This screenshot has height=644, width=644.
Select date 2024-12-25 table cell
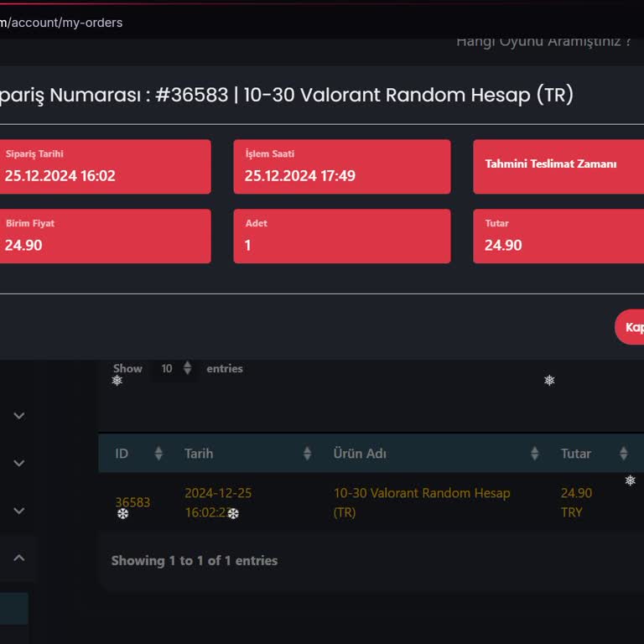pyautogui.click(x=218, y=503)
